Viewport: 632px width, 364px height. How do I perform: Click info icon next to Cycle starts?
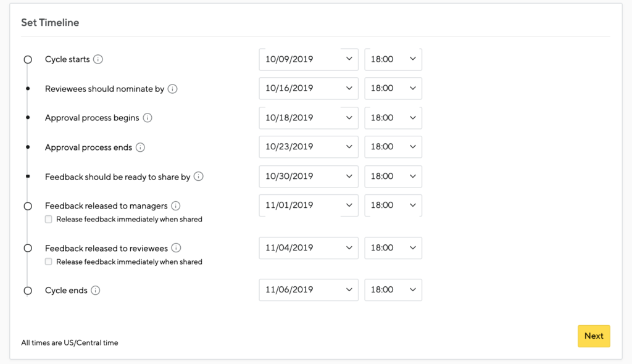(x=98, y=59)
